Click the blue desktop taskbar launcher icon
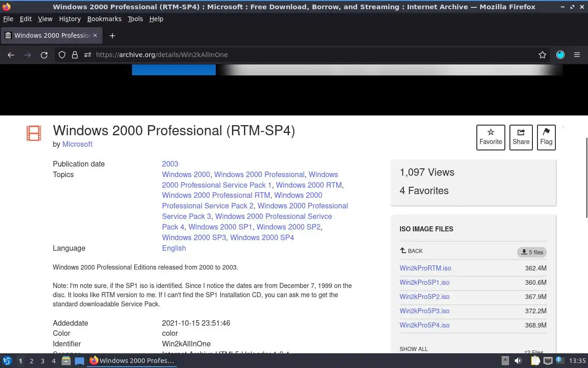 pyautogui.click(x=79, y=361)
